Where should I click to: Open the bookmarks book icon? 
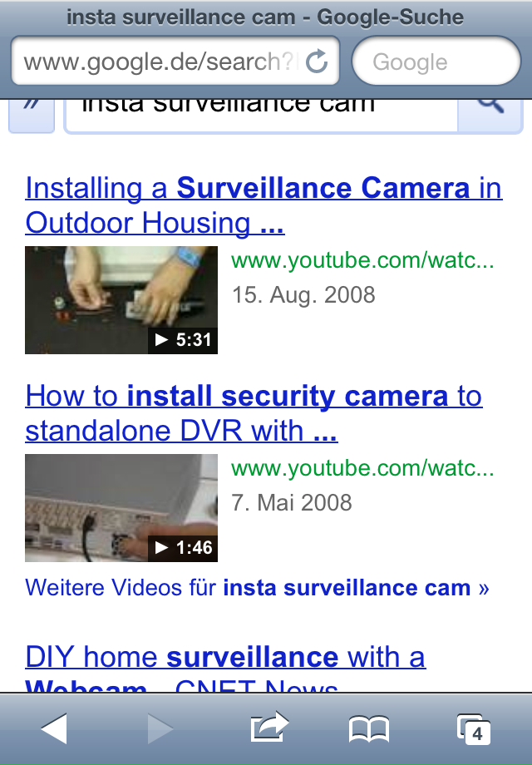point(369,729)
